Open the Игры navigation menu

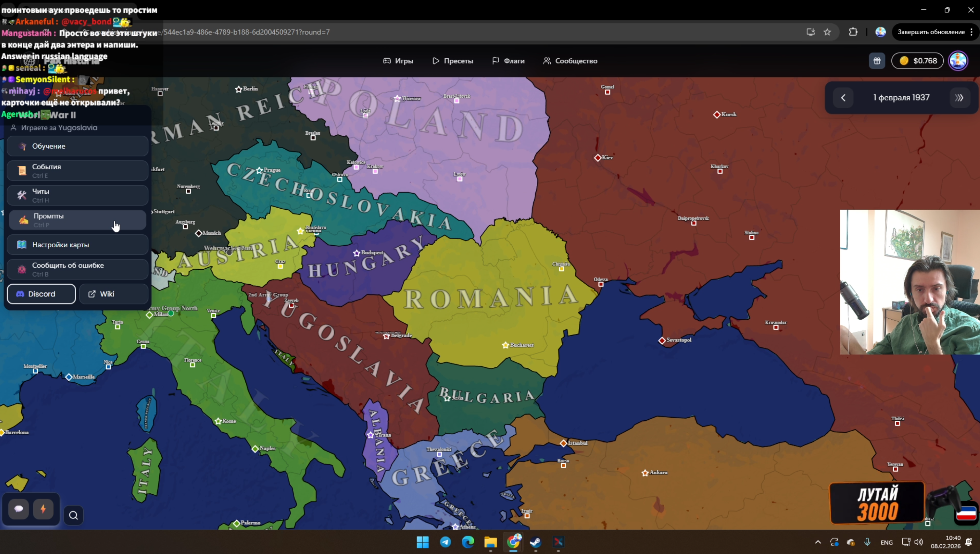[398, 61]
